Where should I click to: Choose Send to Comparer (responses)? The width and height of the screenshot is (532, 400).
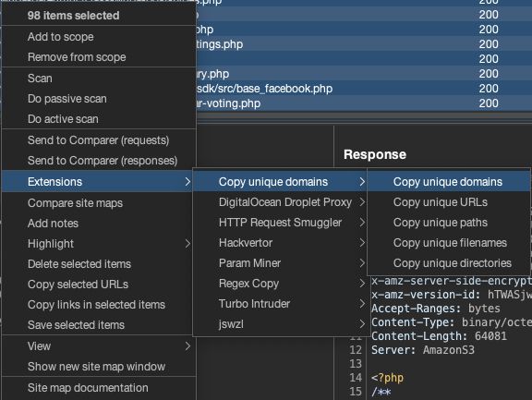[x=99, y=161]
